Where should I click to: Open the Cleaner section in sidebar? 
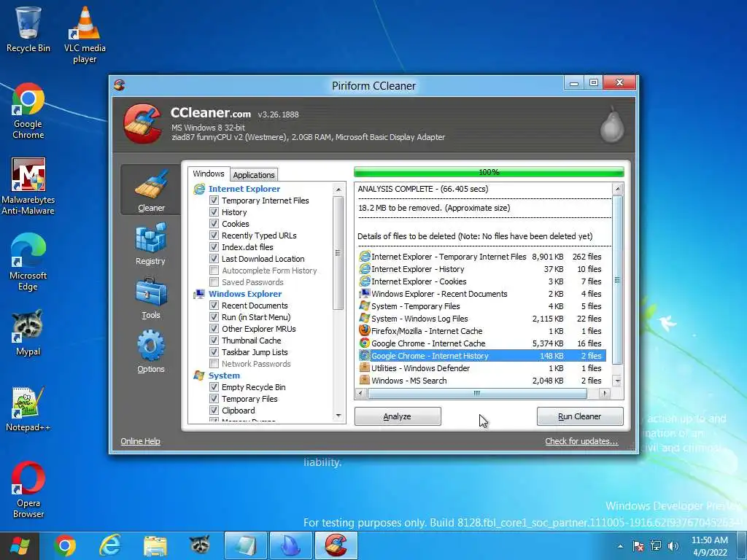pyautogui.click(x=150, y=190)
